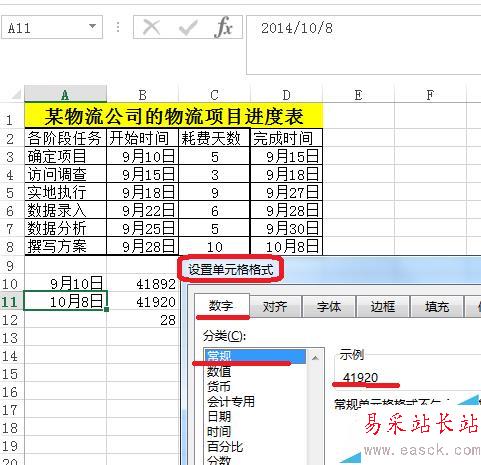Select 时间 in the category list

255,431
